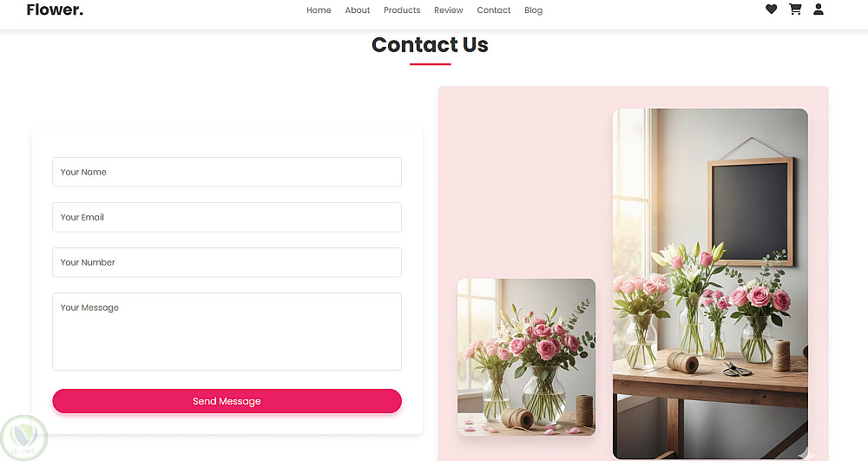
Task: Open the About menu item
Action: [357, 10]
